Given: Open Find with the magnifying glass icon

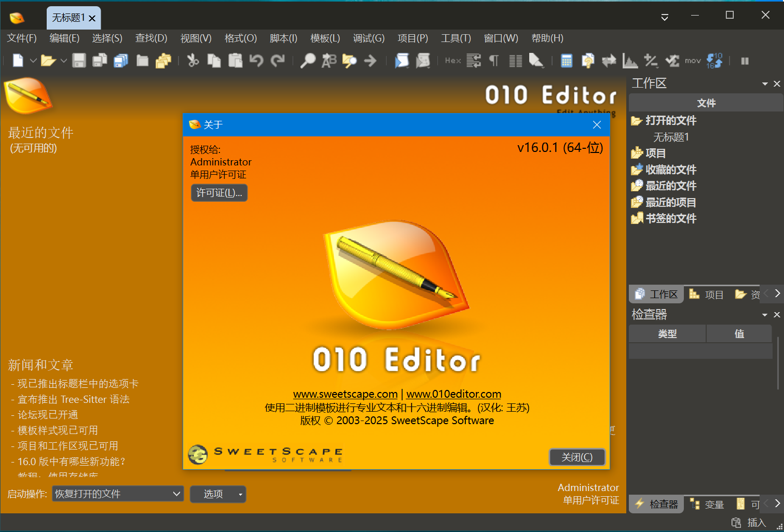Looking at the screenshot, I should pos(308,61).
